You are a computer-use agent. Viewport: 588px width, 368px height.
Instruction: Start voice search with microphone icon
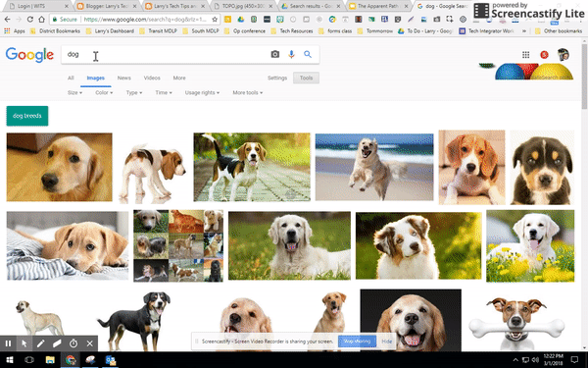[x=291, y=54]
